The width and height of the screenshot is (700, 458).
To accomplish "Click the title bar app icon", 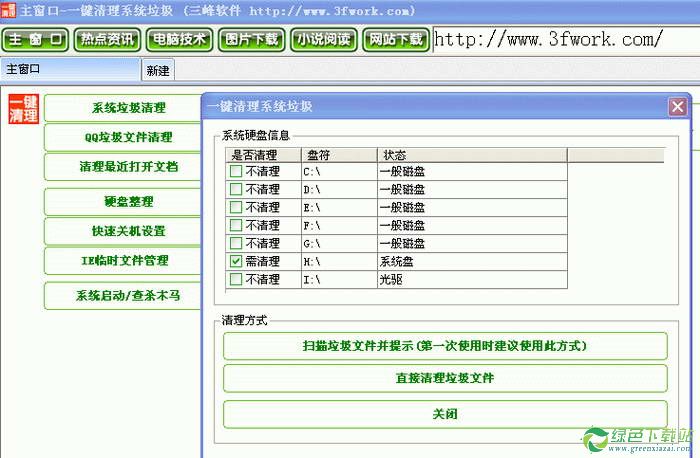I will coord(9,10).
